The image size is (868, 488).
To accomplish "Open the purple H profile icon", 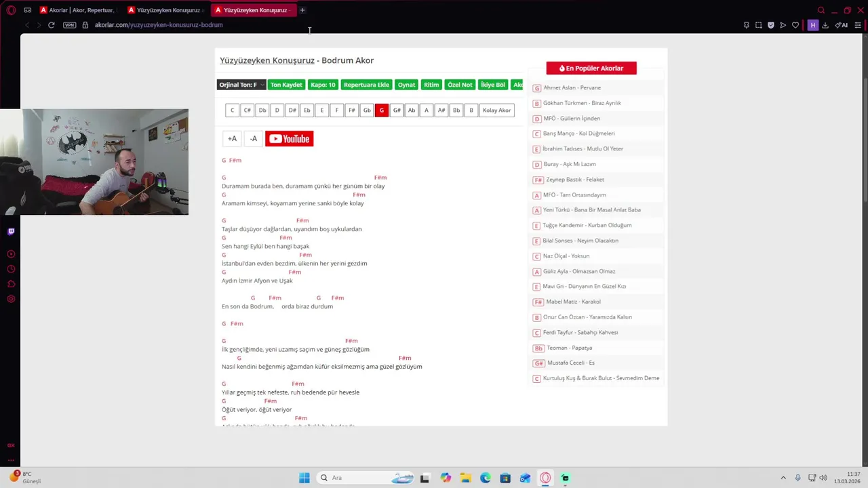I will coord(812,25).
